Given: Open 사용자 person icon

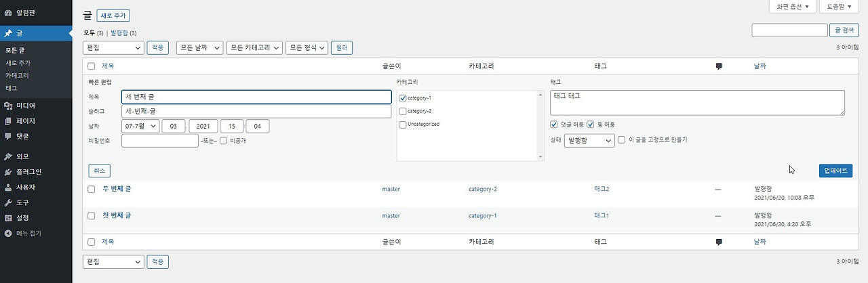Looking at the screenshot, I should 8,187.
